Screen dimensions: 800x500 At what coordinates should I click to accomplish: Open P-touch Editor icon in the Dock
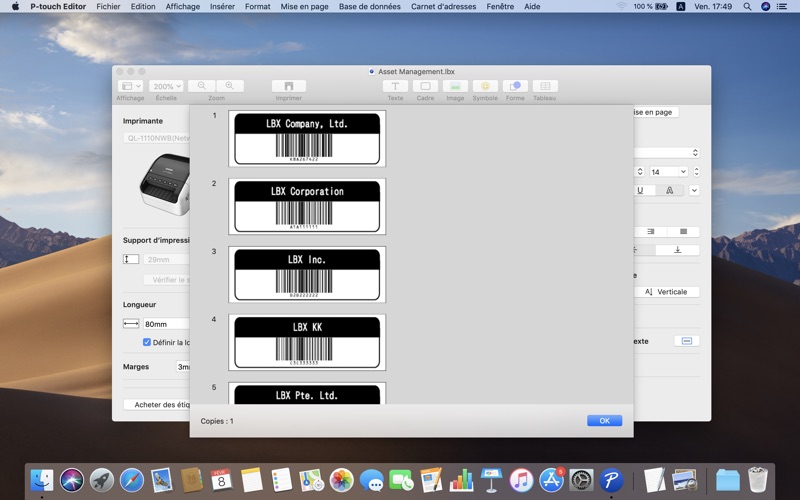pos(611,480)
